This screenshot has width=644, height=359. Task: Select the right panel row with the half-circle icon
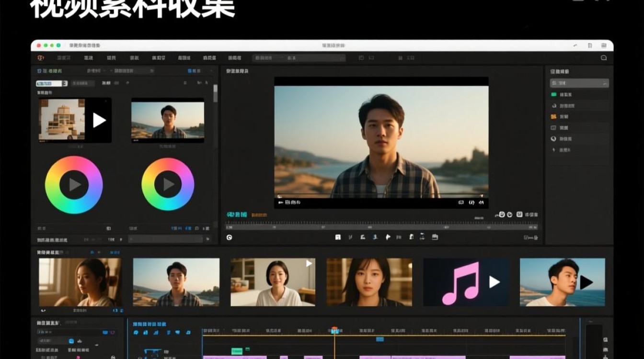pos(579,139)
